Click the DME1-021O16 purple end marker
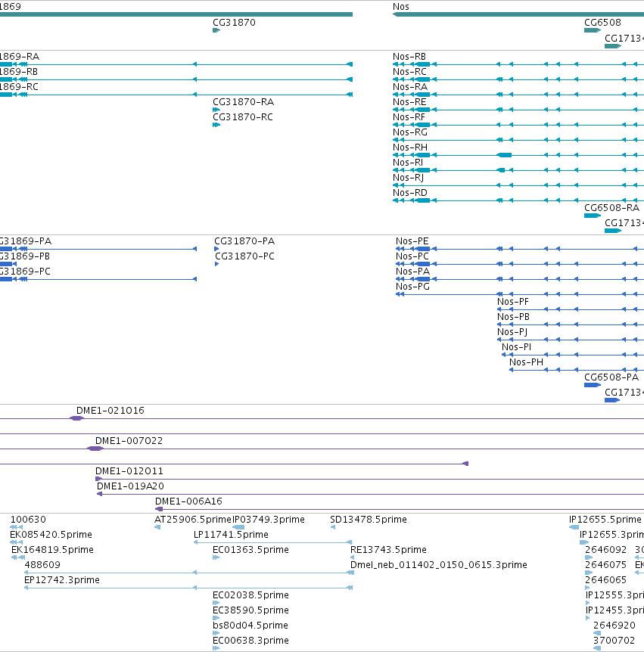This screenshot has width=644, height=652. click(x=76, y=418)
